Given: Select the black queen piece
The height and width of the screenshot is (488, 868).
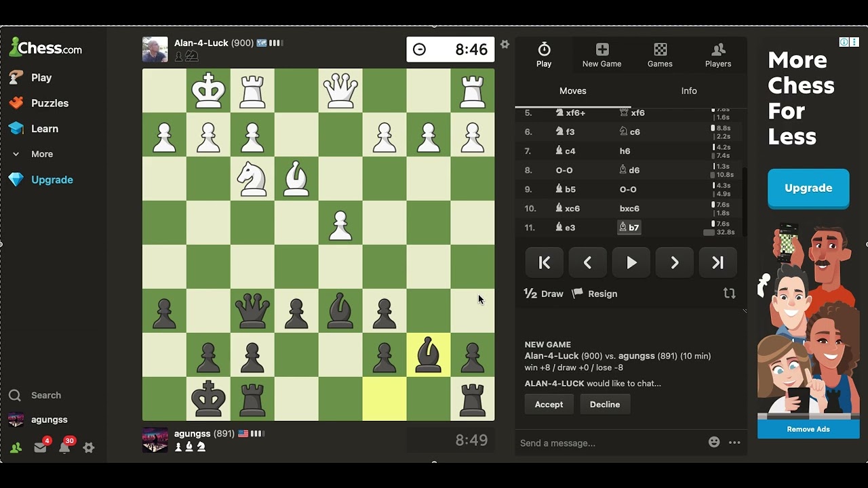Looking at the screenshot, I should [x=252, y=311].
